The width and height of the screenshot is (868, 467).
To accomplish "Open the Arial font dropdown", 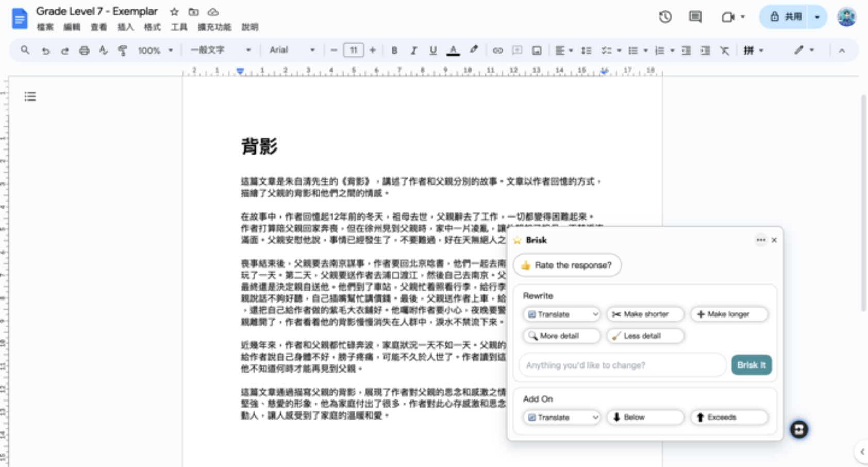I will [x=292, y=50].
